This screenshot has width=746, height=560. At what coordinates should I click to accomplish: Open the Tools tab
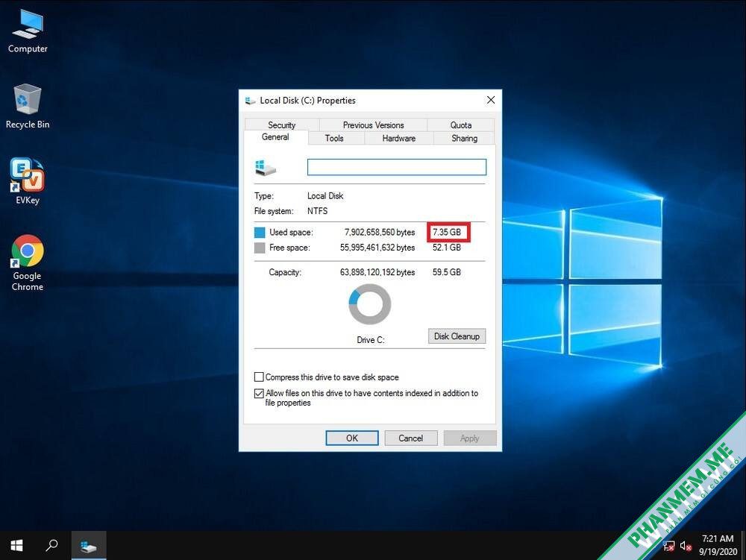(x=334, y=139)
